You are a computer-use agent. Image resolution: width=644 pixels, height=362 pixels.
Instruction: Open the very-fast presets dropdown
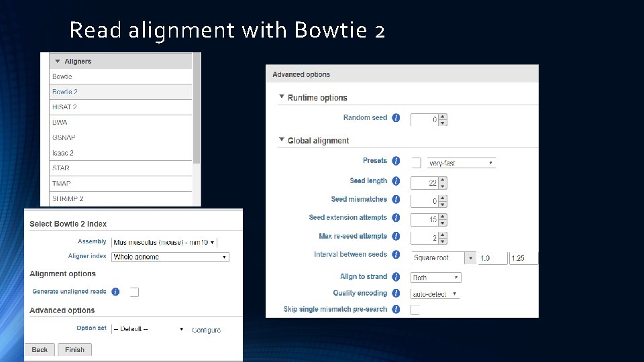[461, 163]
